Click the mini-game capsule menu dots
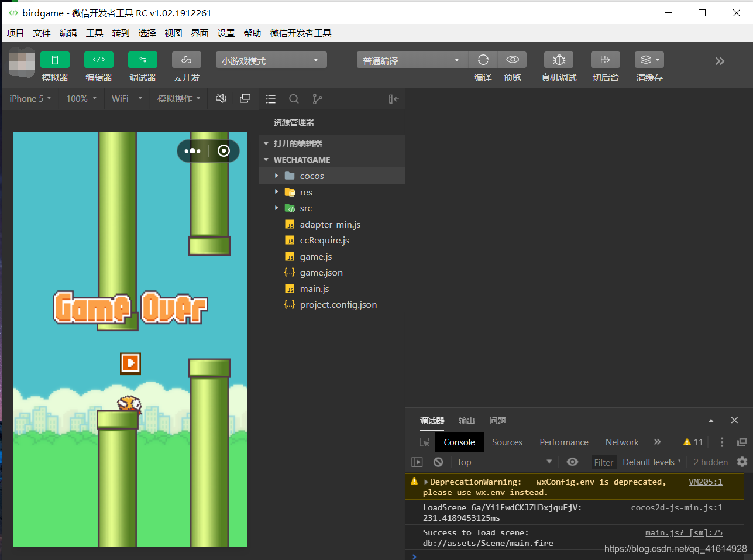The height and width of the screenshot is (560, 753). pos(192,151)
